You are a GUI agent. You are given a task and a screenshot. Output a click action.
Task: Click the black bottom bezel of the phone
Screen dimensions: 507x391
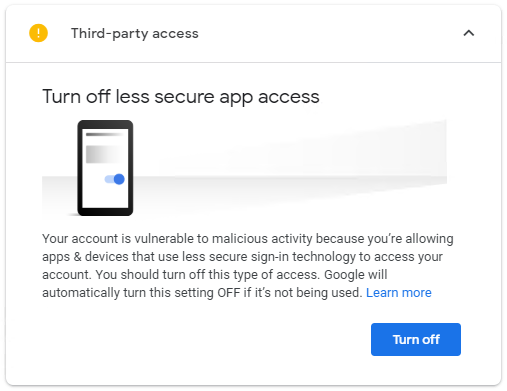click(x=105, y=212)
